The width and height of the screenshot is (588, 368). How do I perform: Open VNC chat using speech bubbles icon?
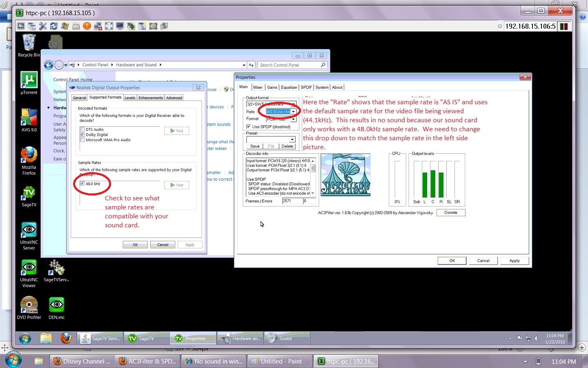[164, 26]
